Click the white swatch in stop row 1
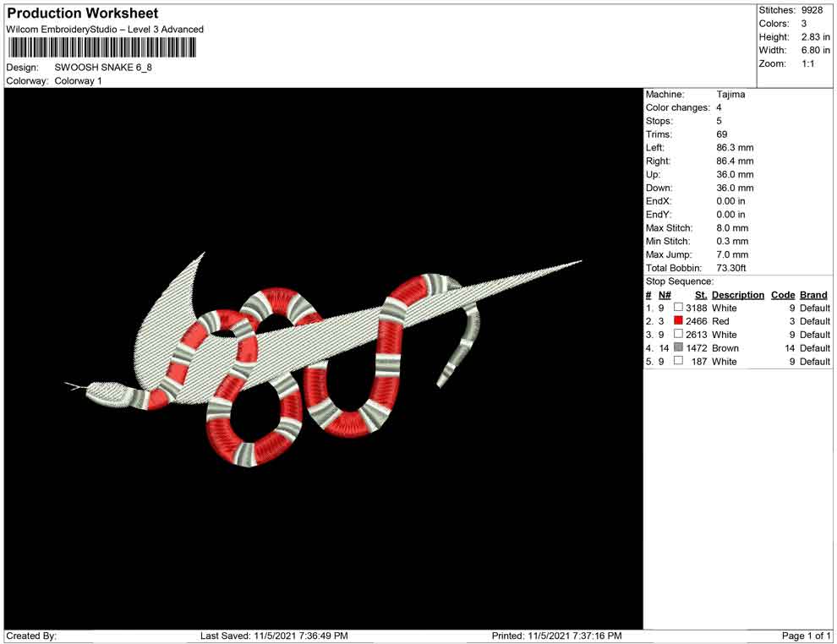 tap(678, 308)
